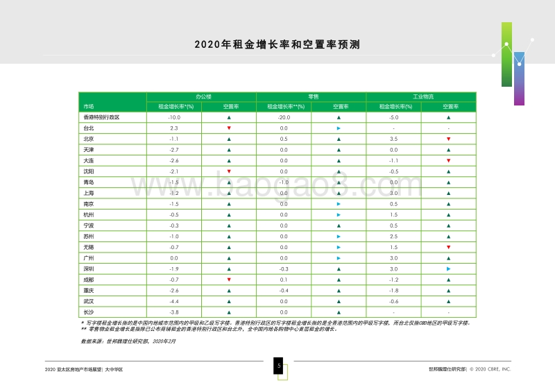Click -10.0 in 香港特别行政区 办公楼 rent growth cell
The height and width of the screenshot is (392, 555).
click(x=174, y=117)
